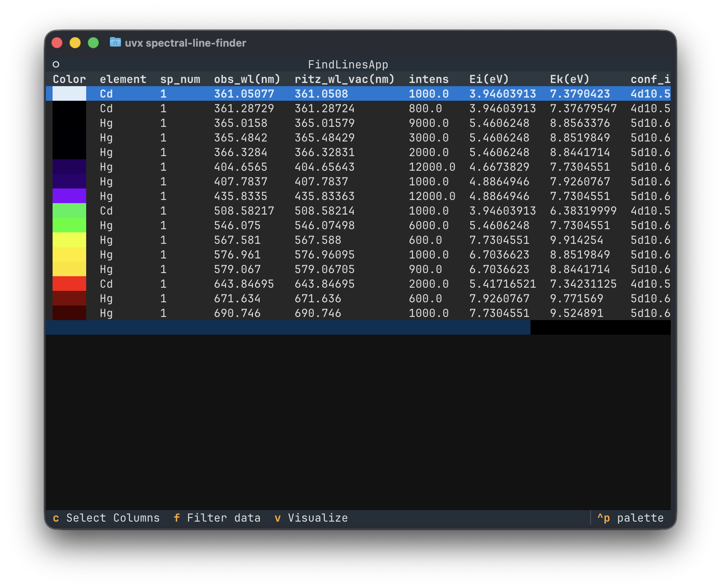Click the element column header
This screenshot has height=588, width=721.
pyautogui.click(x=123, y=79)
